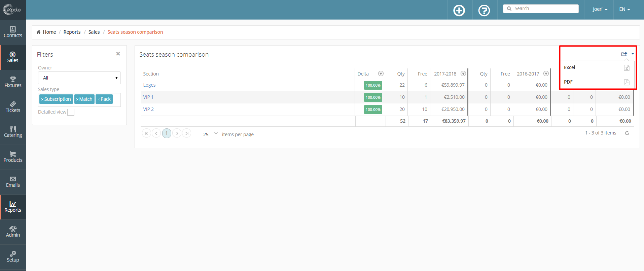Image resolution: width=644 pixels, height=271 pixels.
Task: Go to Fixtures in the sidebar
Action: 13,82
